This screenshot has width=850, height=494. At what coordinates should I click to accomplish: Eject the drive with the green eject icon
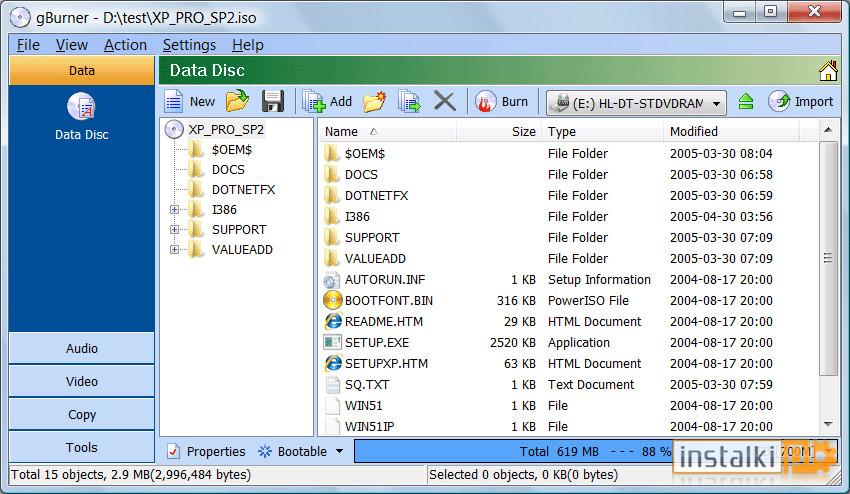(746, 101)
